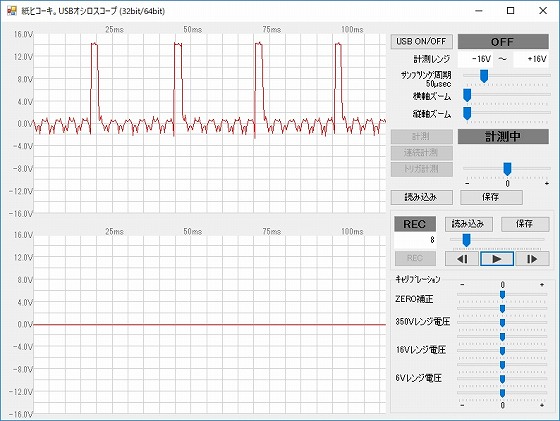560x421 pixels.
Task: Adjust the second ZERO補正 slider
Action: pos(502,309)
